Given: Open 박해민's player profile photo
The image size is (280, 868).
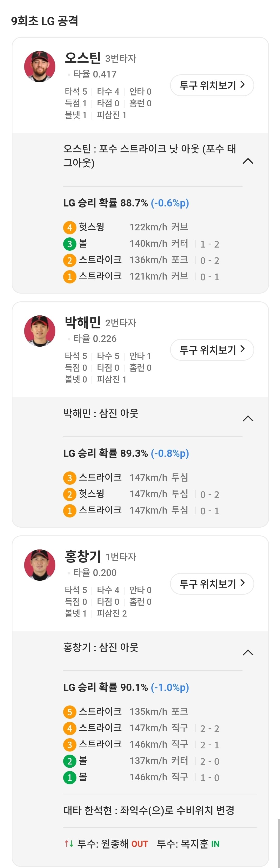Looking at the screenshot, I should pos(40,331).
